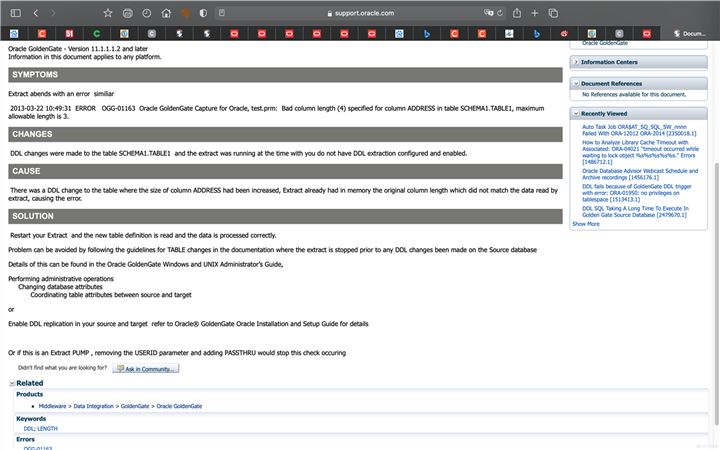Click the LENGTH keyword link
The image size is (720, 450).
pos(47,429)
